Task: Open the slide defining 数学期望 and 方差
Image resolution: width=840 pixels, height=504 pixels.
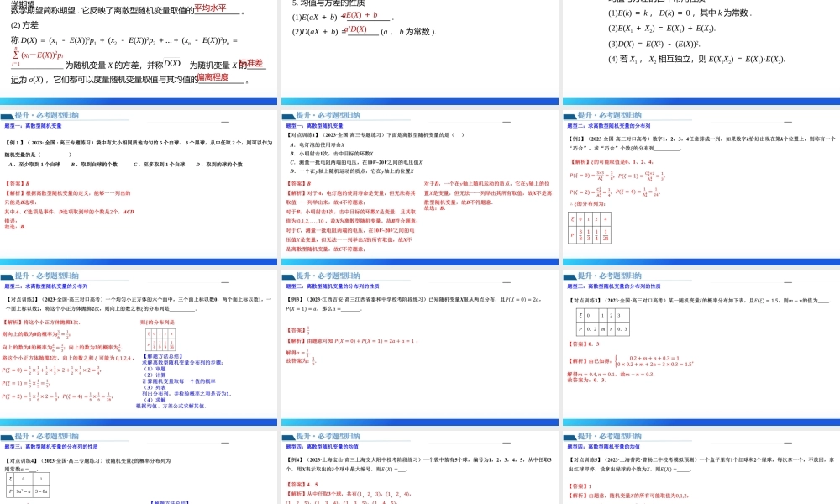Action: pyautogui.click(x=139, y=52)
